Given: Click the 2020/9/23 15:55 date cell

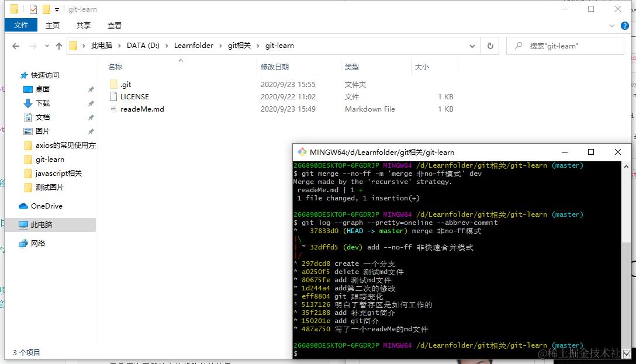Looking at the screenshot, I should (288, 84).
